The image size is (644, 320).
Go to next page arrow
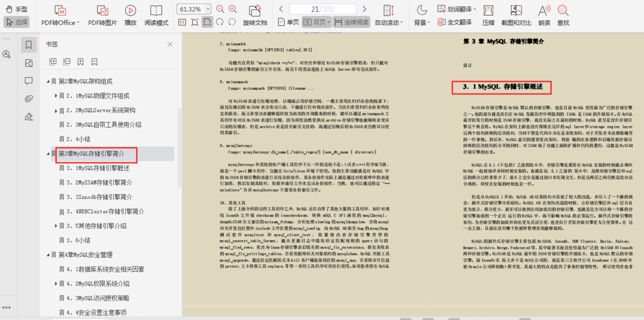(365, 9)
